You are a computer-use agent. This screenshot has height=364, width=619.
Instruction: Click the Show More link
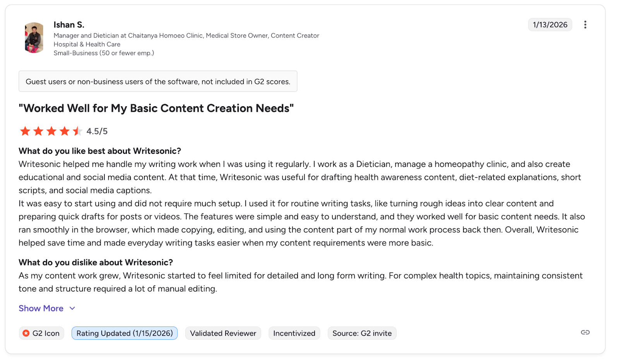[x=41, y=308]
